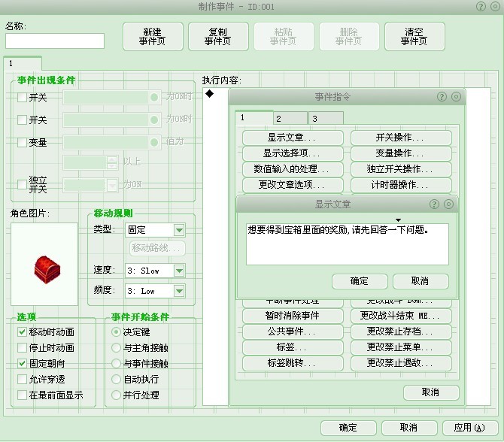
Task: Check 允许穿透 option
Action: click(x=22, y=379)
